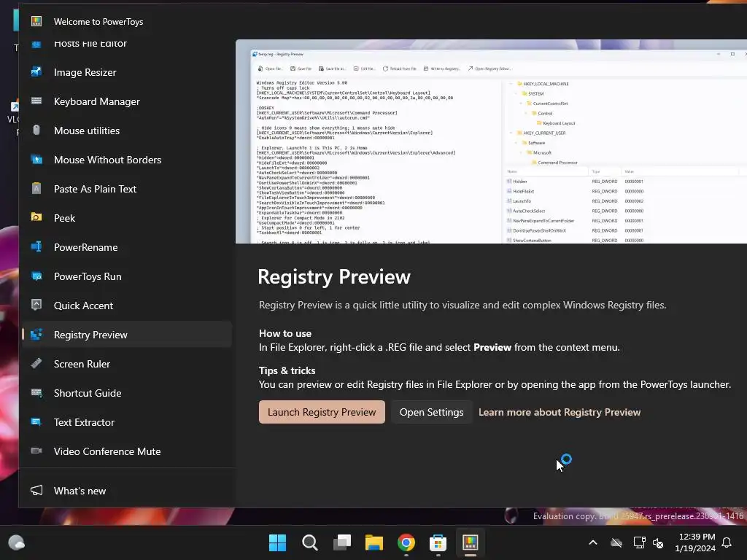Open the notification bell in system tray

(727, 542)
